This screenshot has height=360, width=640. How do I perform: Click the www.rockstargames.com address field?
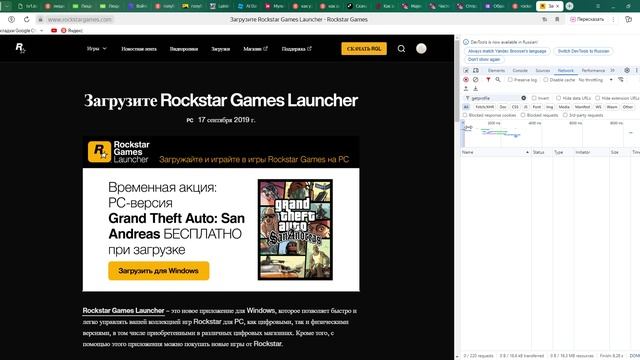[x=80, y=19]
